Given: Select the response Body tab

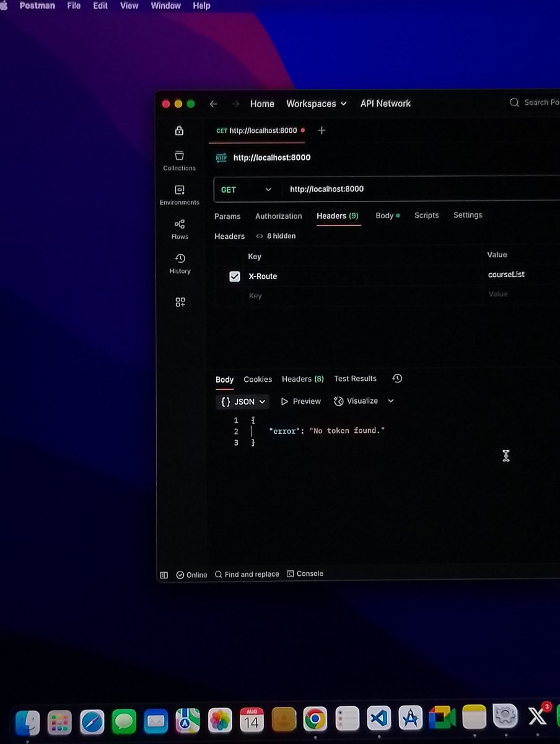Looking at the screenshot, I should [x=224, y=379].
